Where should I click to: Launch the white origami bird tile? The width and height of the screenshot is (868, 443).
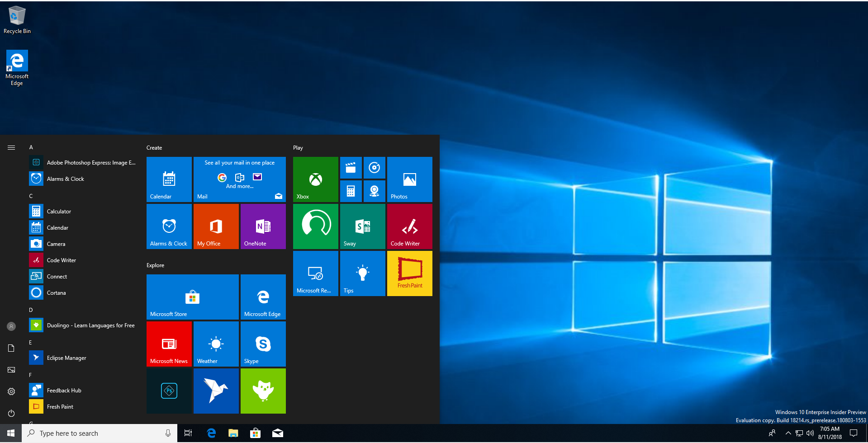pos(216,391)
